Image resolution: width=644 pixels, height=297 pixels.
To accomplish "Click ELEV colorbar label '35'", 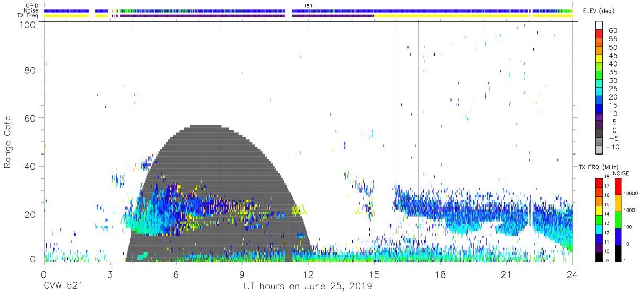I will pyautogui.click(x=613, y=72).
